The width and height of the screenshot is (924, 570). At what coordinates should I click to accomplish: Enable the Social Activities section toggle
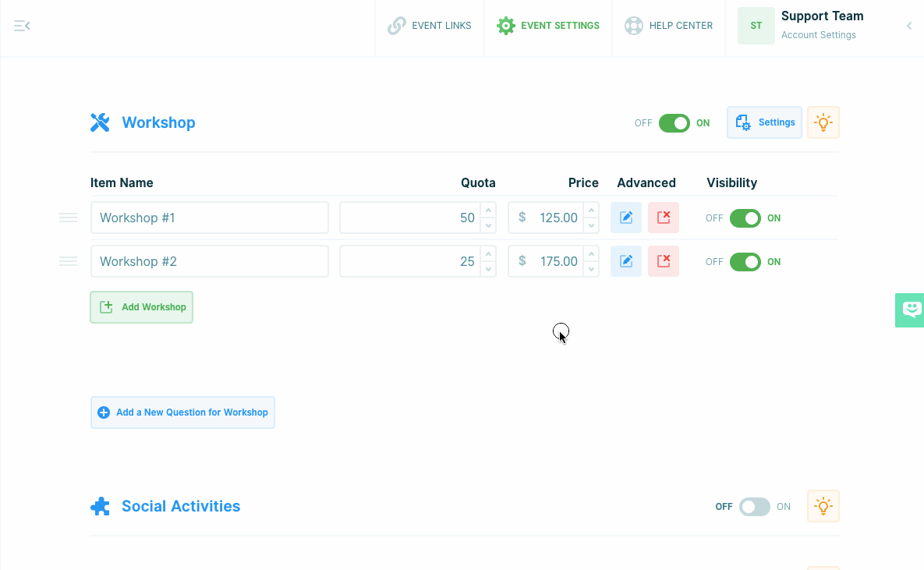click(x=754, y=507)
